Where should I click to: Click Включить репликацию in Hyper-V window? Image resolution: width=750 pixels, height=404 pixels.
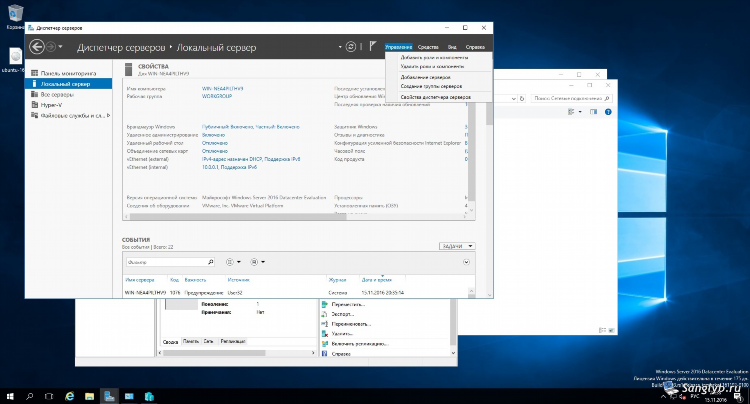[360, 344]
